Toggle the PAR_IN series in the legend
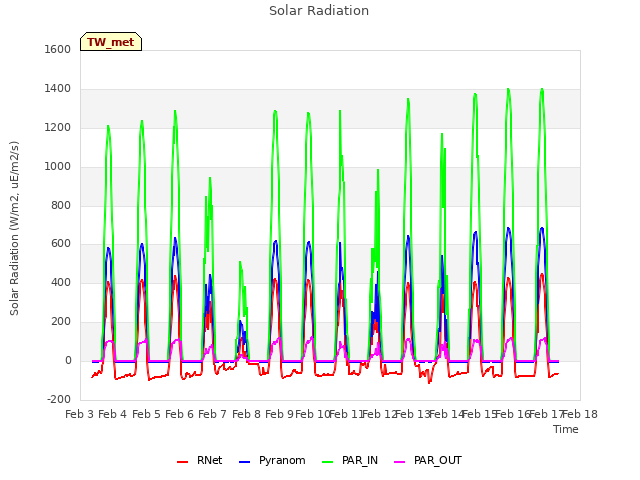This screenshot has height=480, width=640. point(350,460)
